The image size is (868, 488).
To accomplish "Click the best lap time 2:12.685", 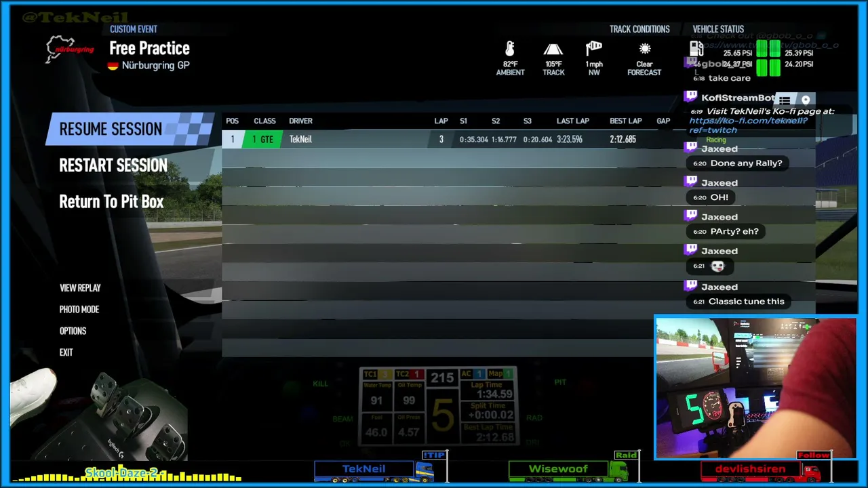I will coord(623,140).
